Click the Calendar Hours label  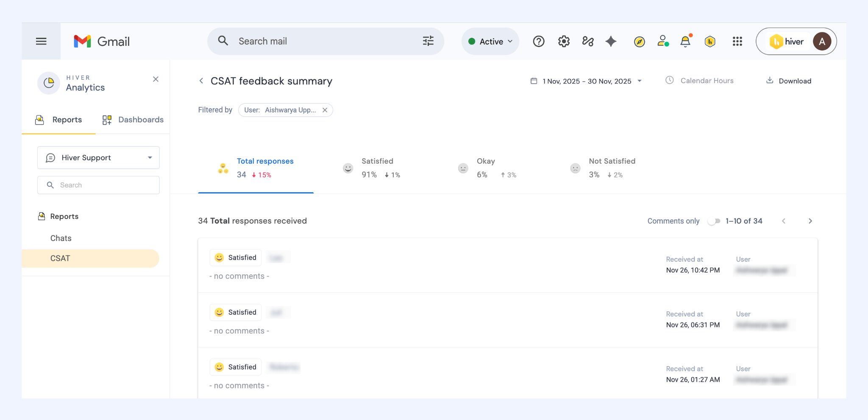[x=707, y=81]
